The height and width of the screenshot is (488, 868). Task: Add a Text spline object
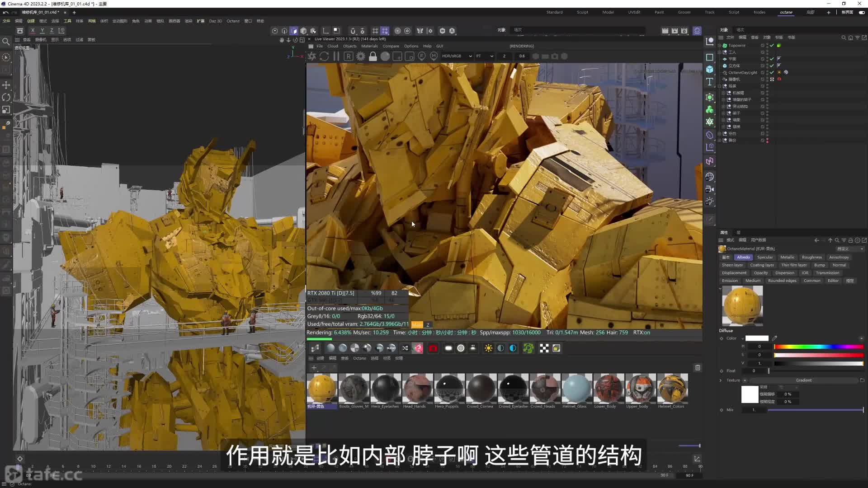pos(710,82)
